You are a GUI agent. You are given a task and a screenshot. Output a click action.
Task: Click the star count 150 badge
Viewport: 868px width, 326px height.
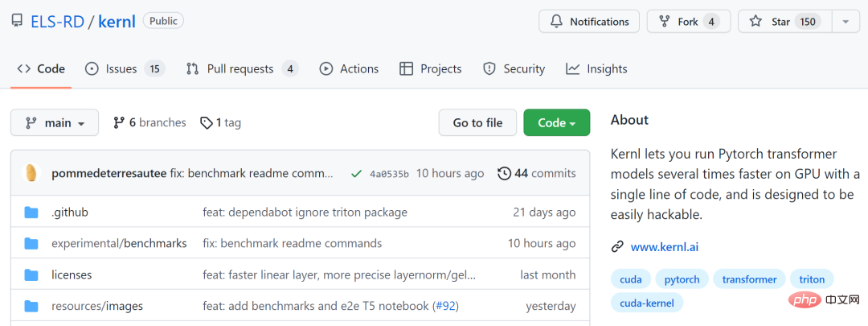click(x=808, y=22)
